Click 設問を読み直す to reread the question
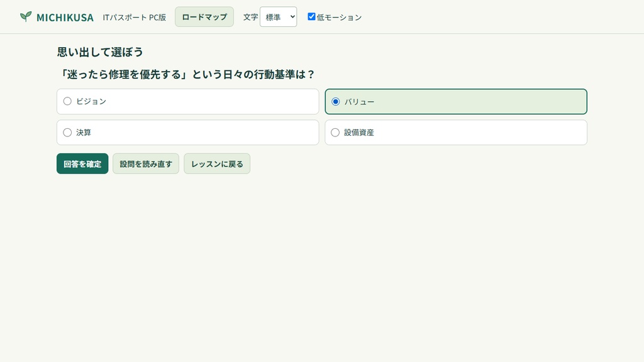 pos(146,164)
